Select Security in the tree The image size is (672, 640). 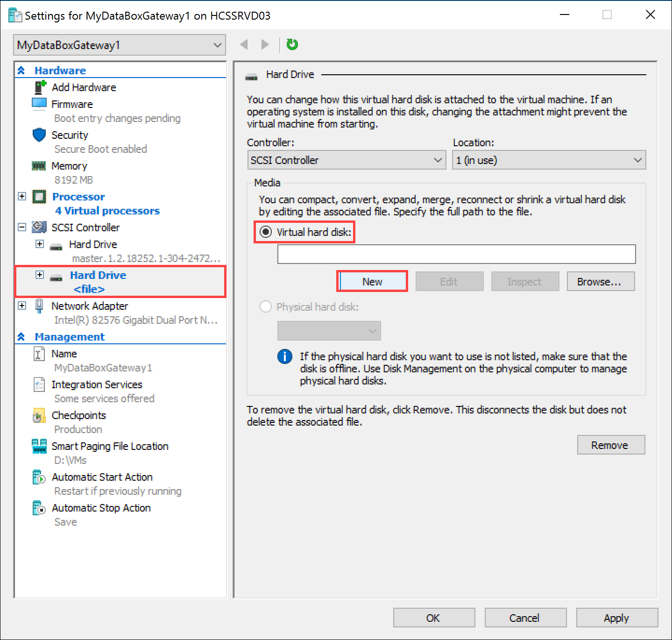click(70, 135)
